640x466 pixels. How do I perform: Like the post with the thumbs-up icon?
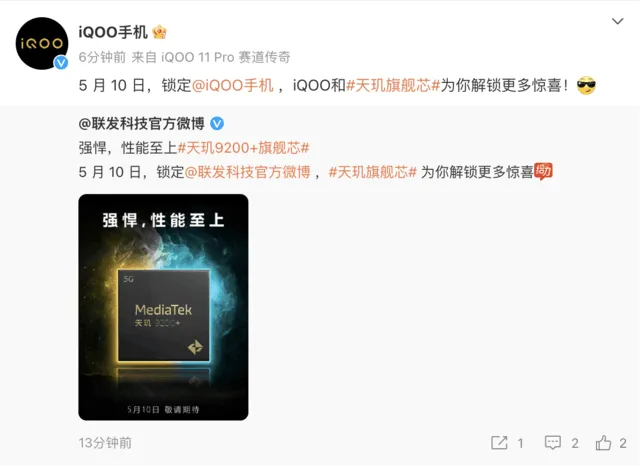pos(603,443)
